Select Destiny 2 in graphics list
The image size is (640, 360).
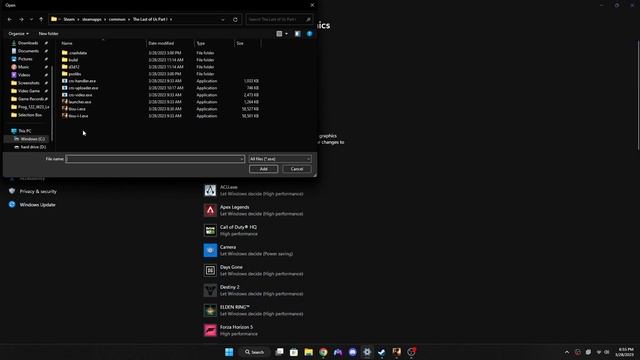click(253, 290)
